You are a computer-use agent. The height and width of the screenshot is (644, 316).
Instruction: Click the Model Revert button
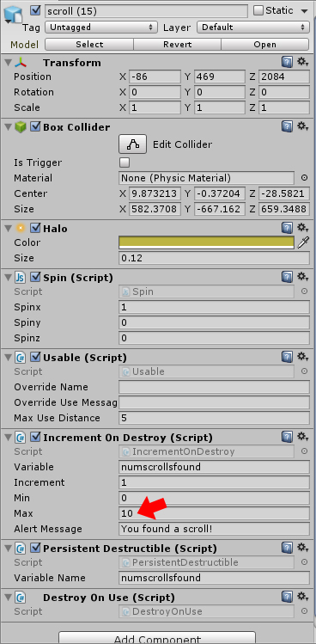(177, 45)
